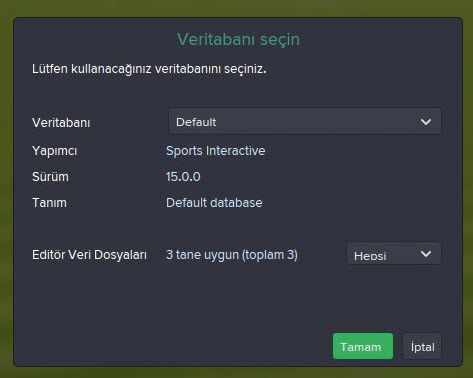The height and width of the screenshot is (378, 473).
Task: Expand the Hepsi editor data files dropdown
Action: (x=394, y=254)
